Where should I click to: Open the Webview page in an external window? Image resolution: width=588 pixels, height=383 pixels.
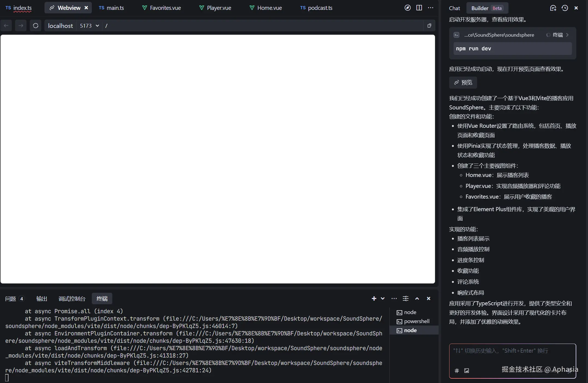[429, 26]
